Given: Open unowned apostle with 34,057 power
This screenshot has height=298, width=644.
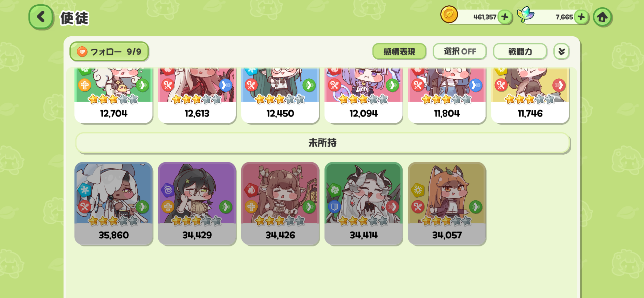Looking at the screenshot, I should (447, 204).
